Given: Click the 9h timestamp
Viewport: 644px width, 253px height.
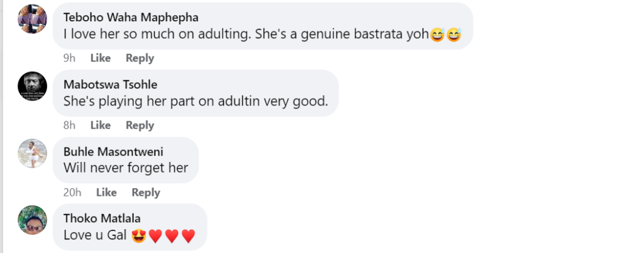Looking at the screenshot, I should (x=69, y=58).
